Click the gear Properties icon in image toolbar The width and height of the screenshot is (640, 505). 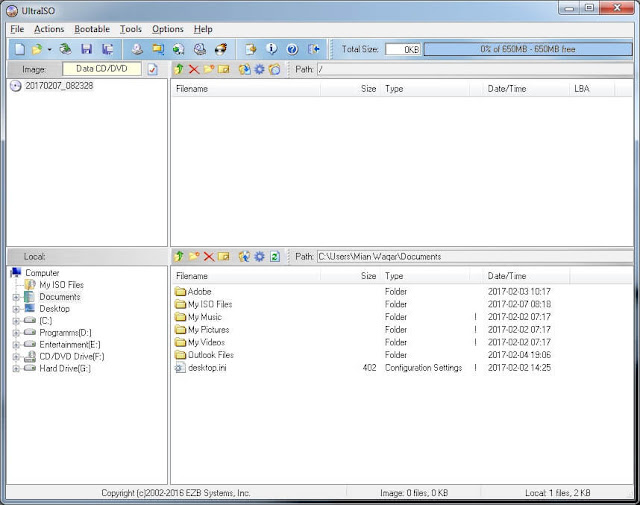point(260,69)
